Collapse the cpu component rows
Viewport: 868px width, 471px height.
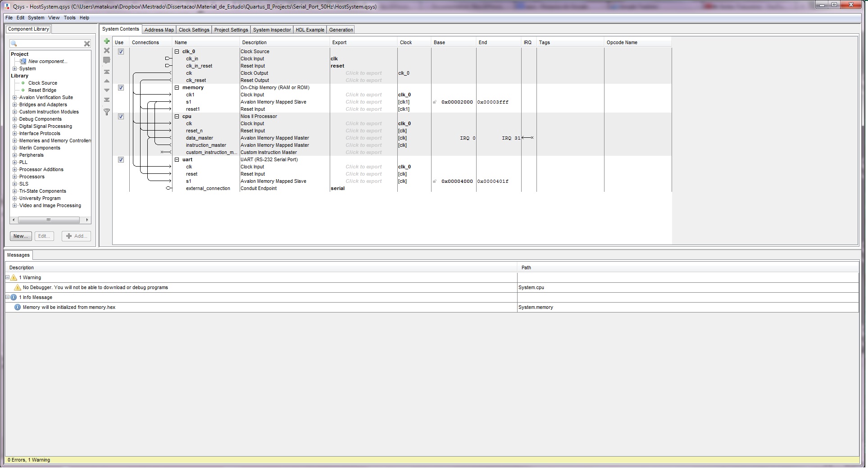pos(177,117)
